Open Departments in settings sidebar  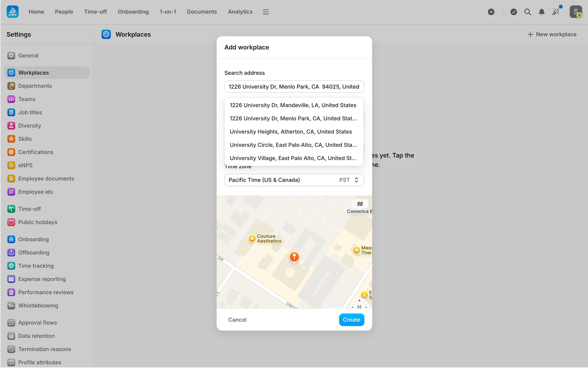(35, 86)
